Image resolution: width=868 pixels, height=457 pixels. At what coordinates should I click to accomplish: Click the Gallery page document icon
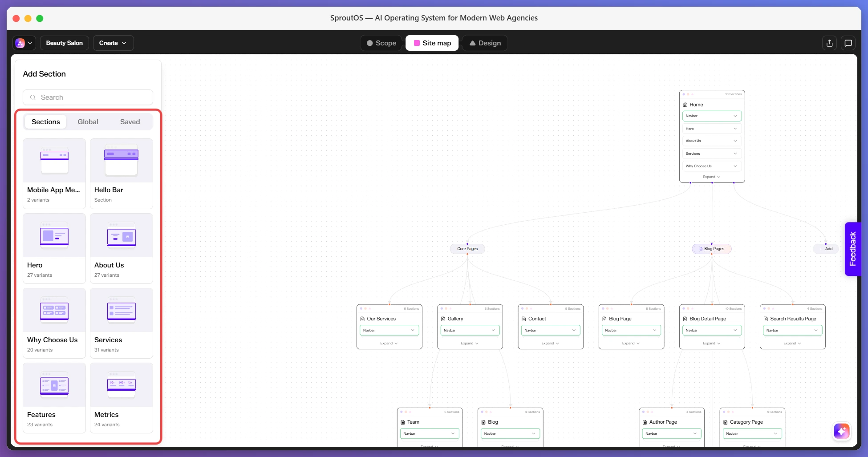click(x=443, y=319)
